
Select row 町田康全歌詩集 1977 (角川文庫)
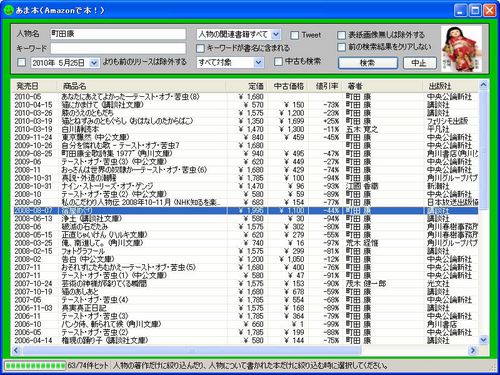click(246, 153)
